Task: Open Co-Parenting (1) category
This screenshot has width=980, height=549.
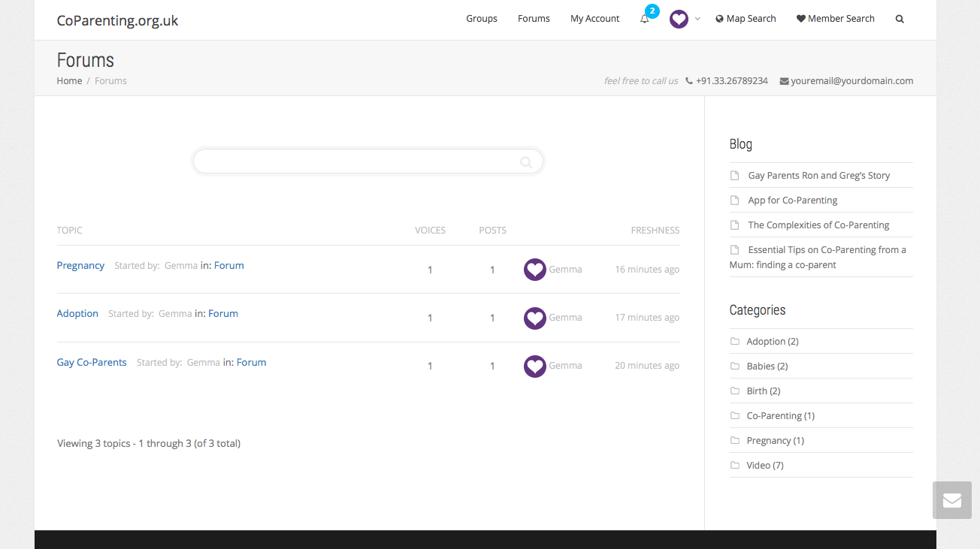Action: tap(781, 416)
